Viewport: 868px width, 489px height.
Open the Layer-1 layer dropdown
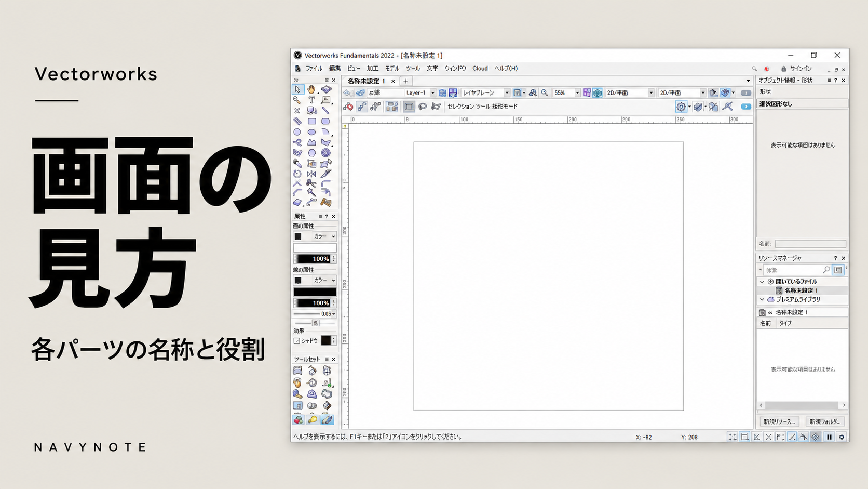[420, 92]
